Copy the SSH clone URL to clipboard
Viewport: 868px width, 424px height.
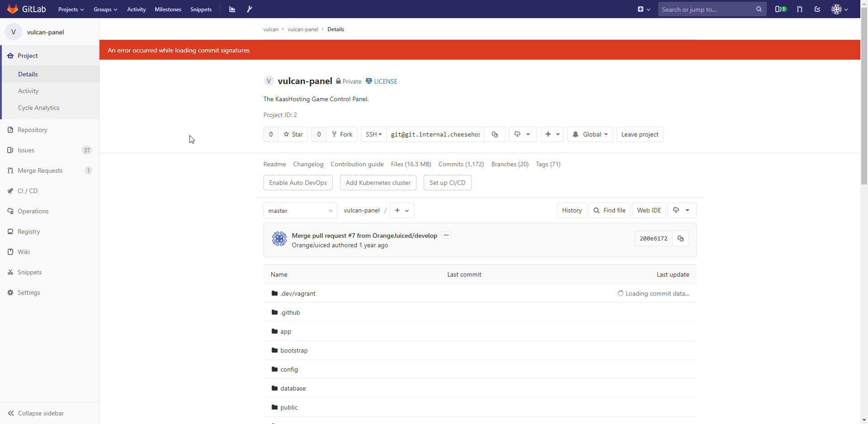[495, 134]
